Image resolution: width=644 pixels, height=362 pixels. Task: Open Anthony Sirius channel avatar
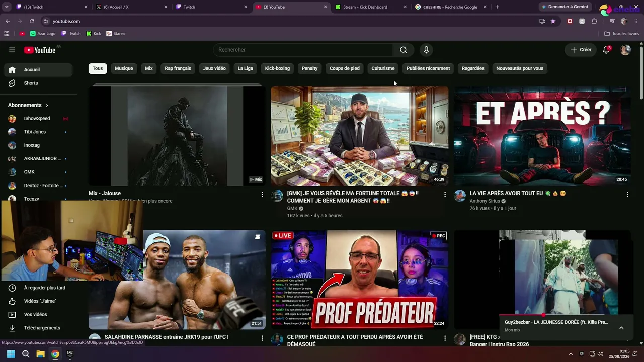[460, 196]
